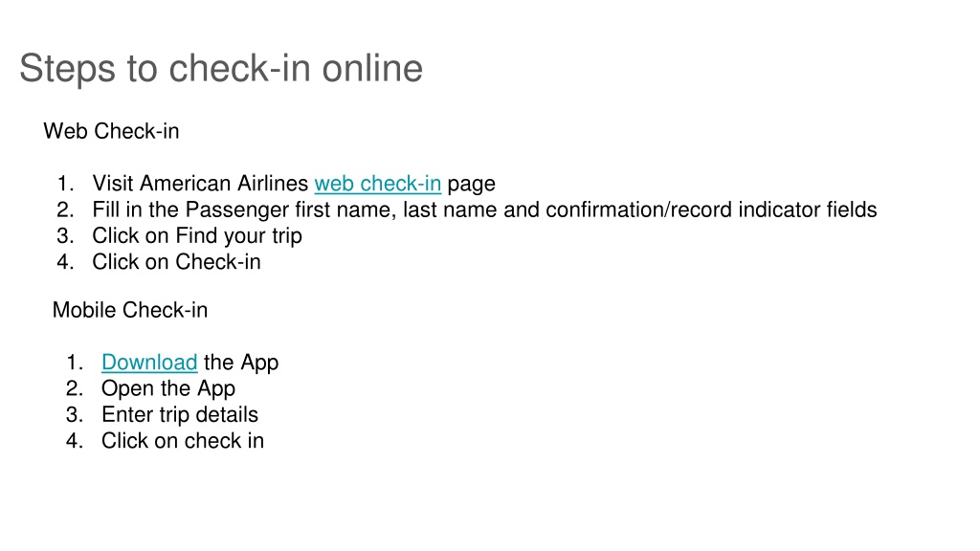Click the 'Fill in the Passenger first name' line

coord(484,209)
